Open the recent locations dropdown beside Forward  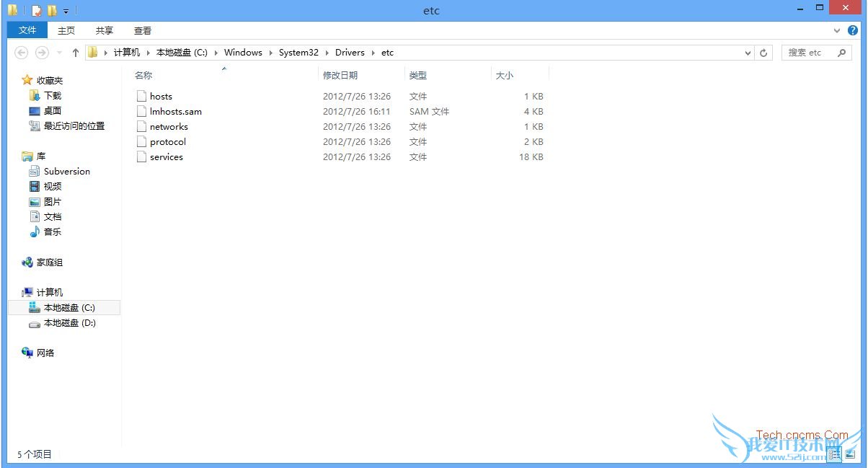(x=58, y=53)
